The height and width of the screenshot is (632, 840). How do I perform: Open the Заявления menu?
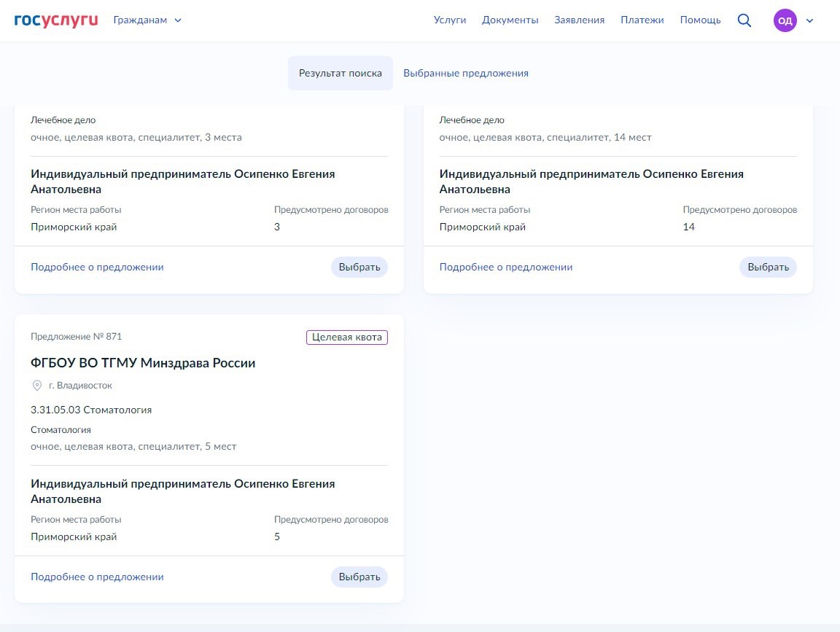pyautogui.click(x=579, y=20)
